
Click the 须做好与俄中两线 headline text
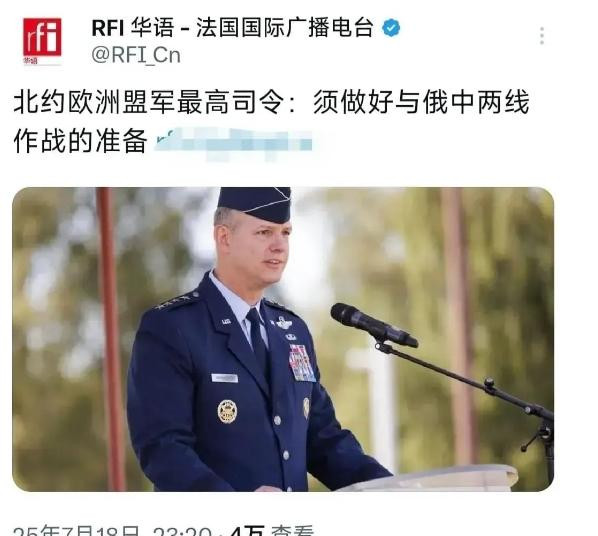point(421,102)
